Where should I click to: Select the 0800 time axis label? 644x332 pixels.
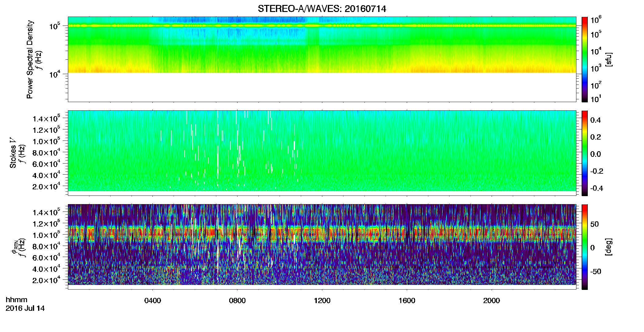pyautogui.click(x=237, y=301)
